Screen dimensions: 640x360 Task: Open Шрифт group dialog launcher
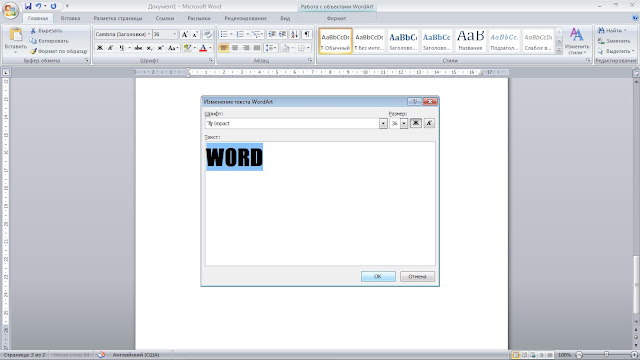pyautogui.click(x=211, y=60)
